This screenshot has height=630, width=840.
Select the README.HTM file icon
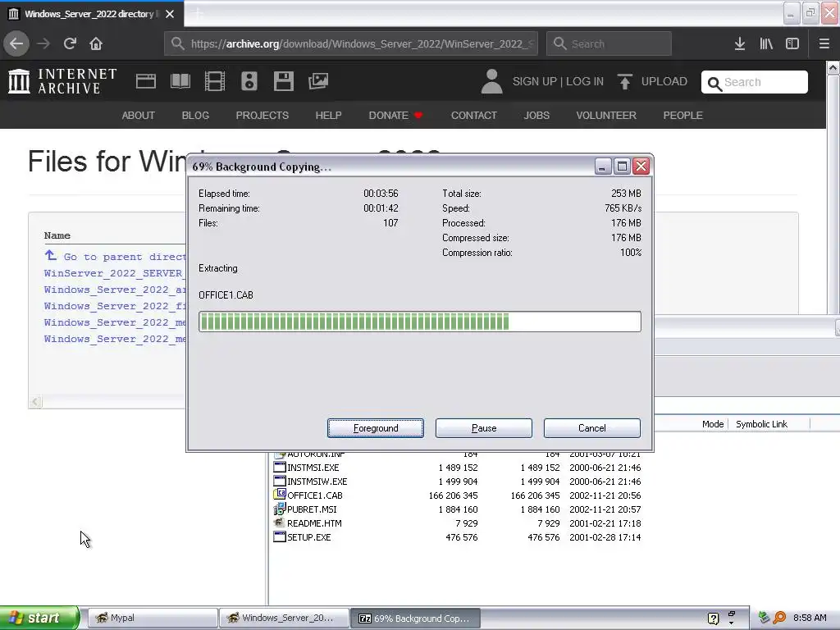280,523
